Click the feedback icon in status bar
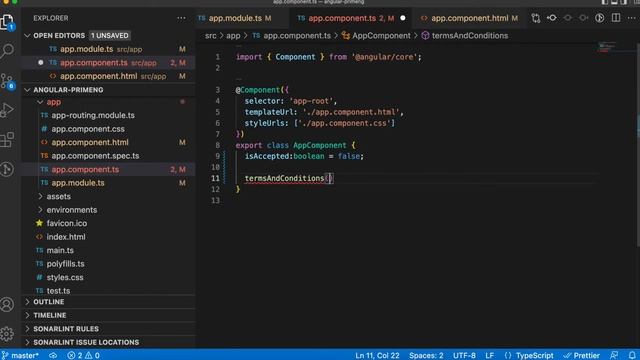The image size is (640, 360). 614,355
